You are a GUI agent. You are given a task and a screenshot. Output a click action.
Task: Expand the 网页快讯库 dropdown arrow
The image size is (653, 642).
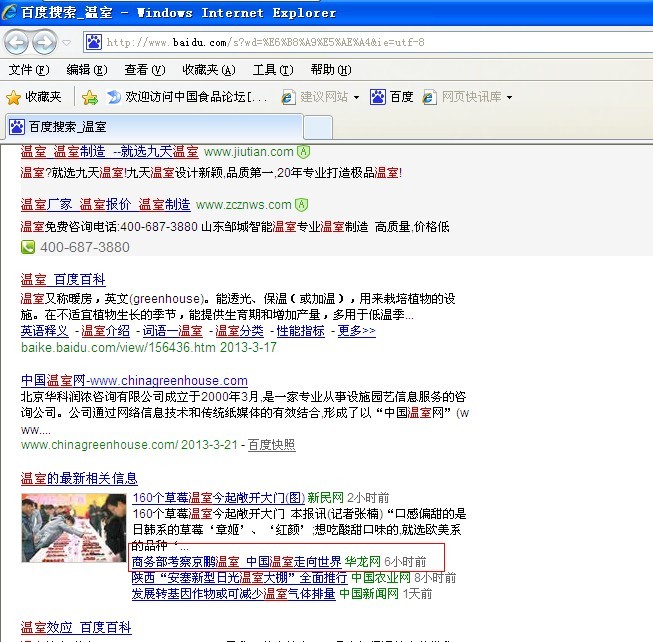[509, 97]
